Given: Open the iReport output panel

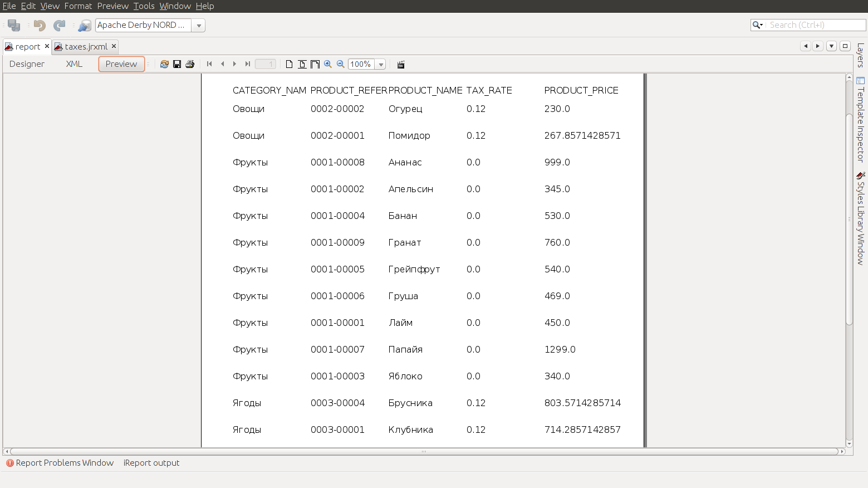Looking at the screenshot, I should [151, 463].
